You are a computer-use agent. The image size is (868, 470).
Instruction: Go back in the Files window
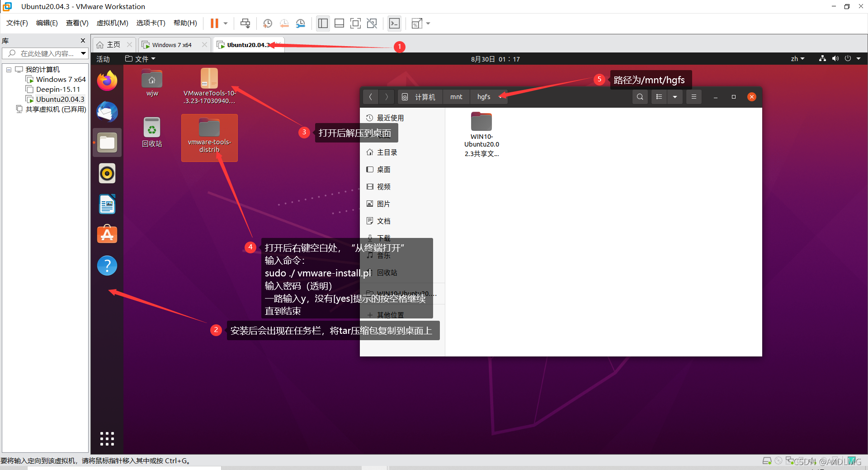pos(370,97)
